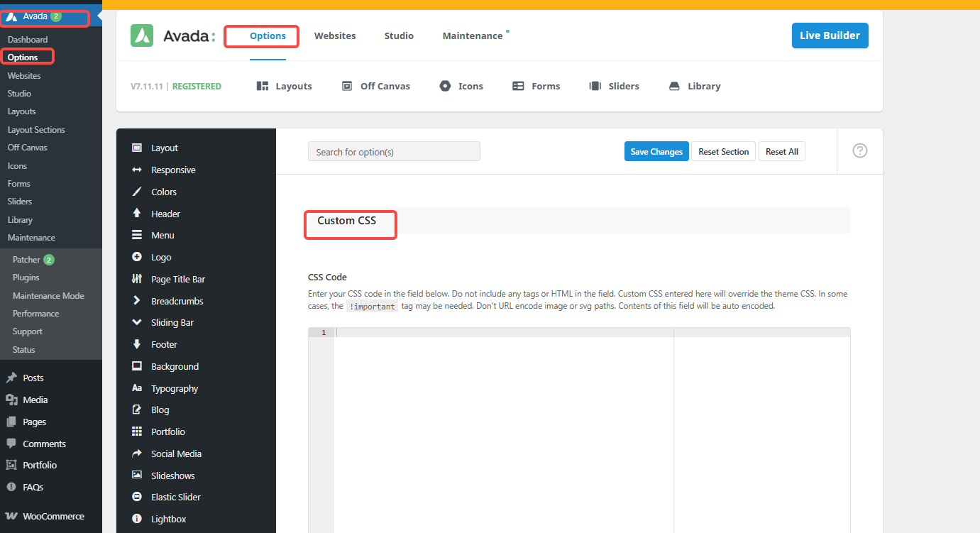Click the Avada logo icon

coord(142,35)
